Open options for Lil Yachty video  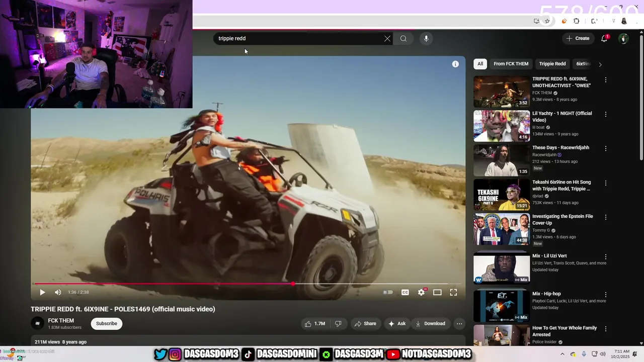[x=606, y=114]
